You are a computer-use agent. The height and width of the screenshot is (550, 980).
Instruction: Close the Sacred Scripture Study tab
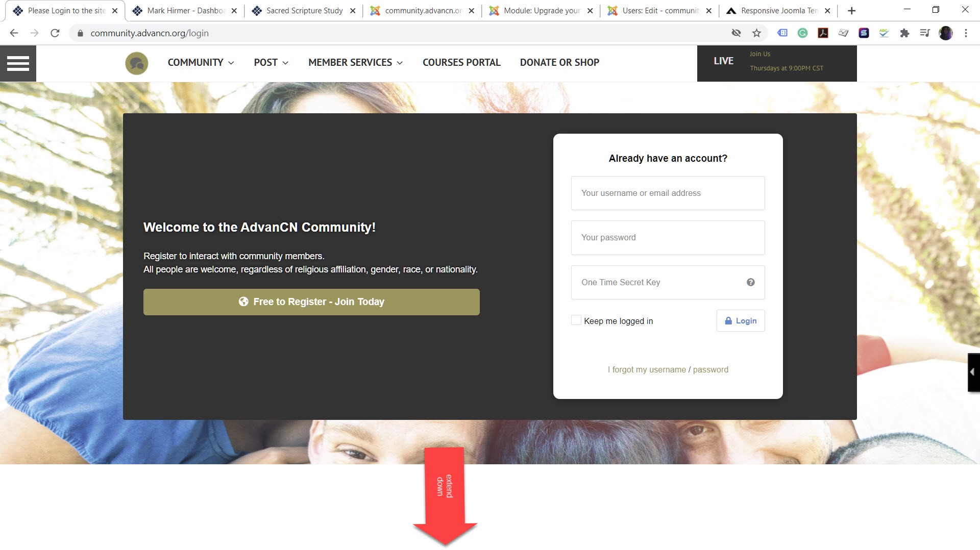pyautogui.click(x=353, y=11)
